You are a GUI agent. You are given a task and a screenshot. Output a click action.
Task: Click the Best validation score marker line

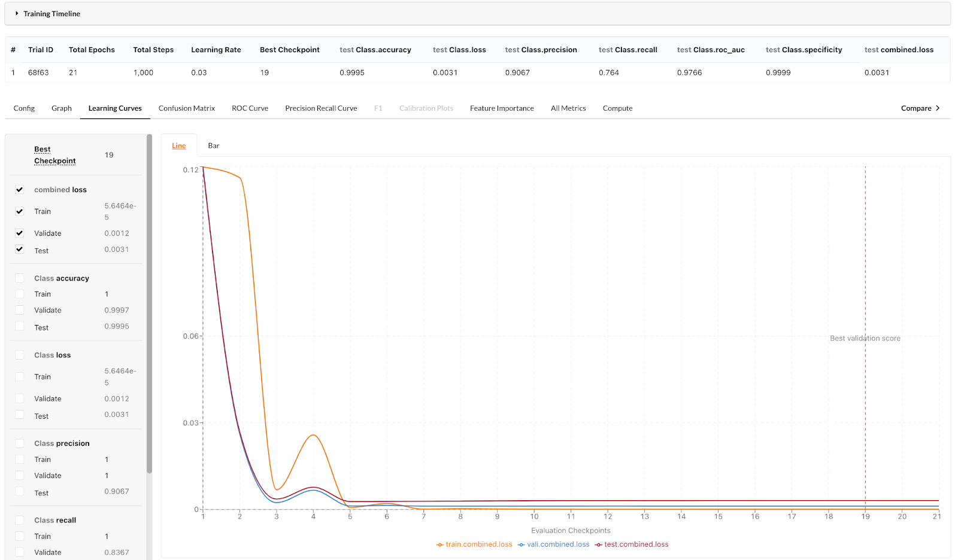click(x=865, y=338)
